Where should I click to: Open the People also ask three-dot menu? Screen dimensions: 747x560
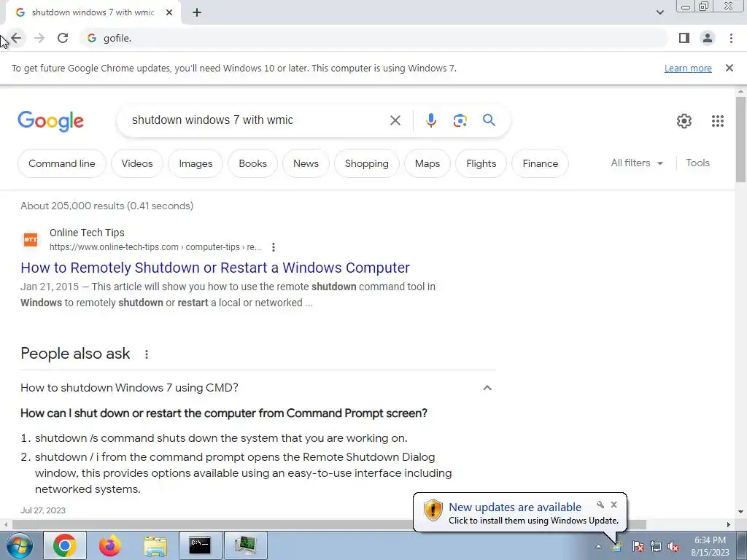tap(146, 354)
